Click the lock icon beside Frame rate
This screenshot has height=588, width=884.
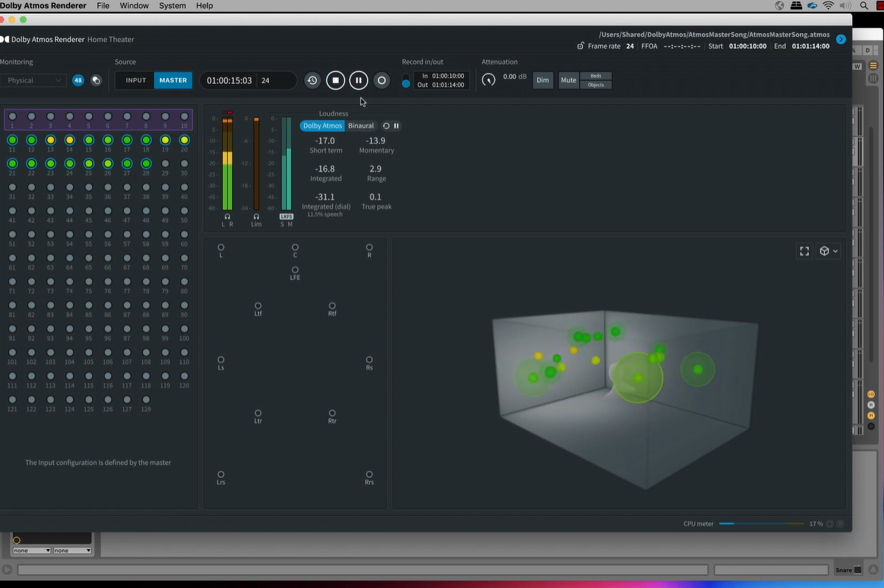(x=580, y=46)
